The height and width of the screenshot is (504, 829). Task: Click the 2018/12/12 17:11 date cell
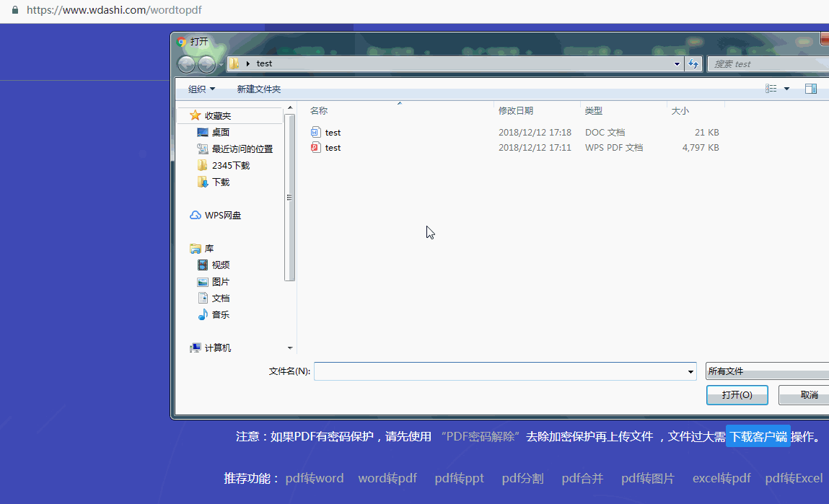[535, 147]
